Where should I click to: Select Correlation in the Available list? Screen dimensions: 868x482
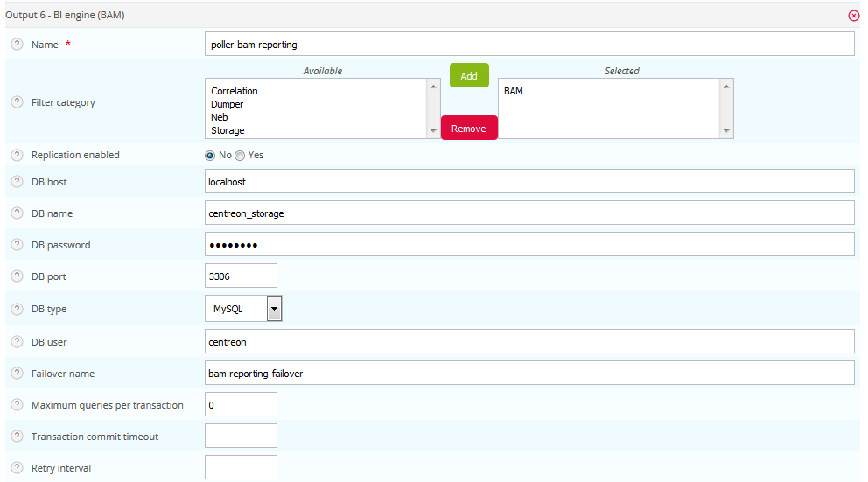click(234, 91)
